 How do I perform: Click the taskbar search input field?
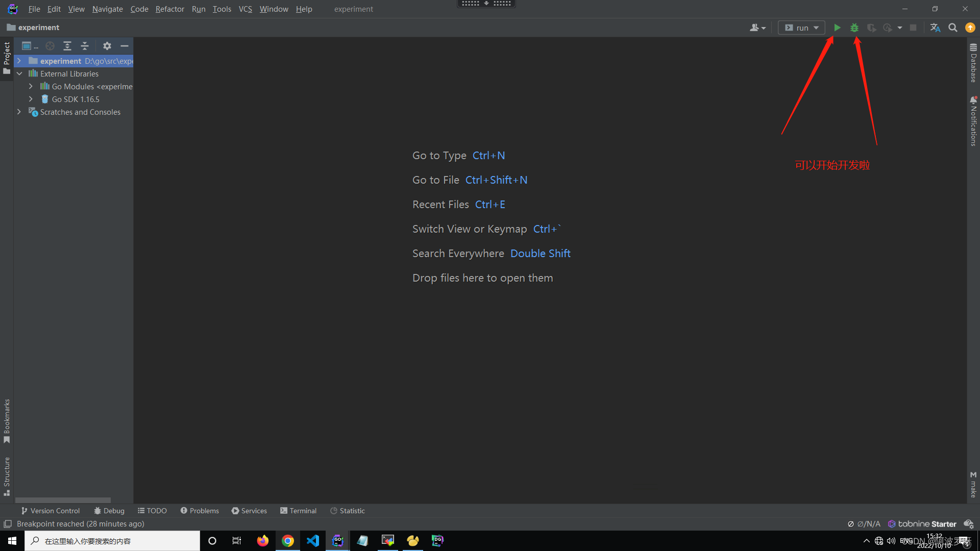[x=112, y=541]
